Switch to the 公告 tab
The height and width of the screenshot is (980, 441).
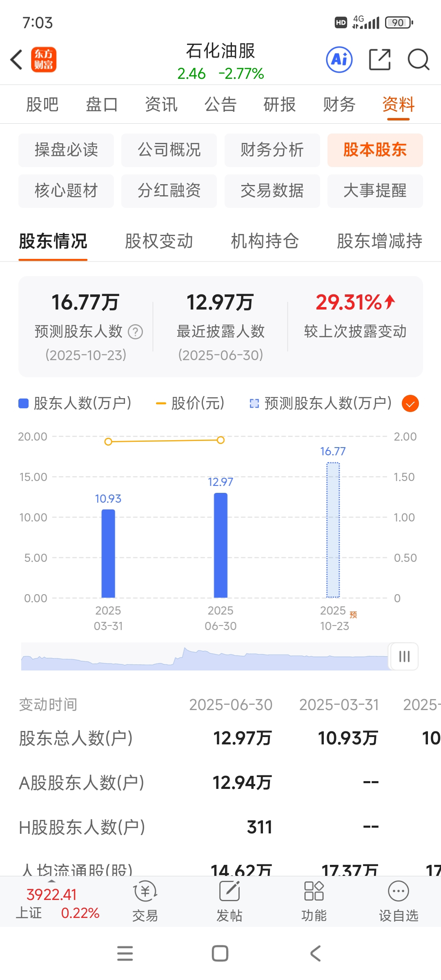[x=220, y=105]
